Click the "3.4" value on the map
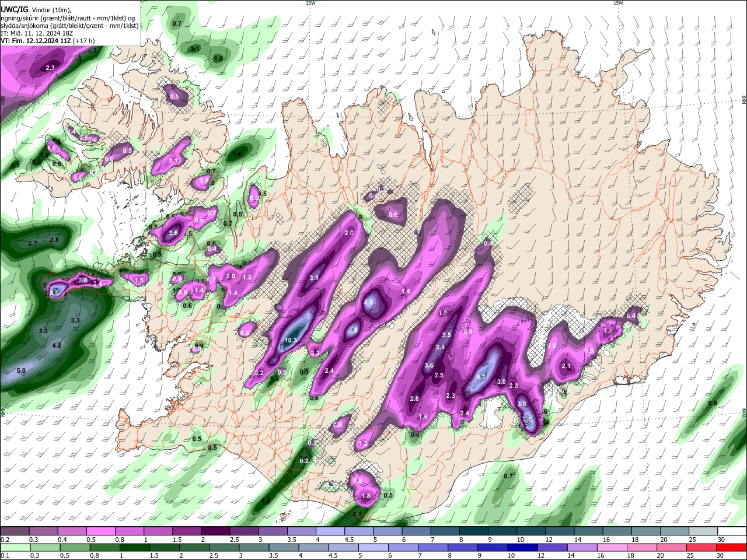Screen dimensions: 747x560 point(441,347)
